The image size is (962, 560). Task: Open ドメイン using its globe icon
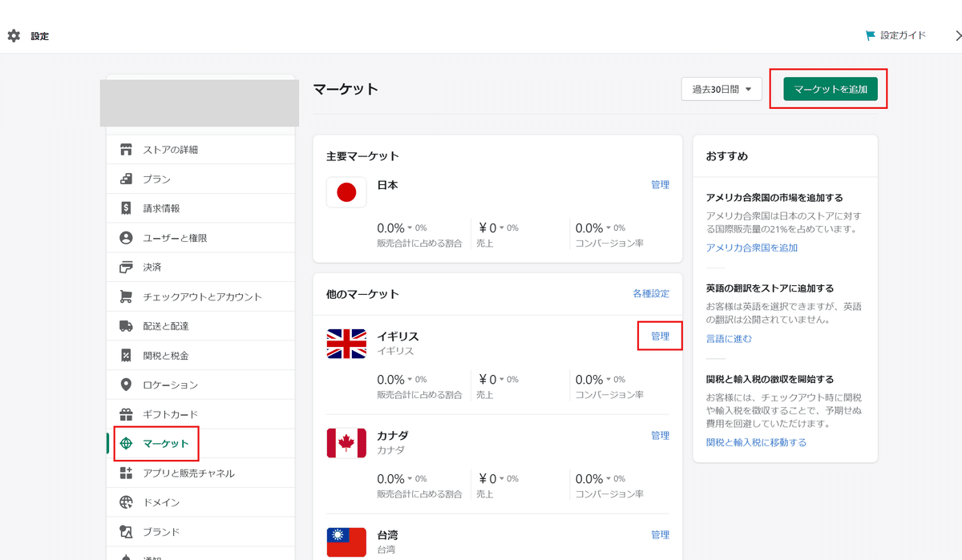pos(126,502)
